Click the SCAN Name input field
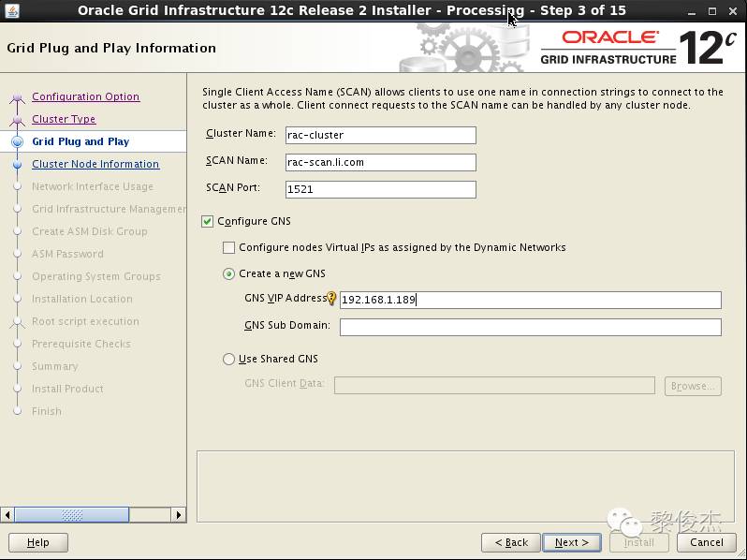 [381, 162]
